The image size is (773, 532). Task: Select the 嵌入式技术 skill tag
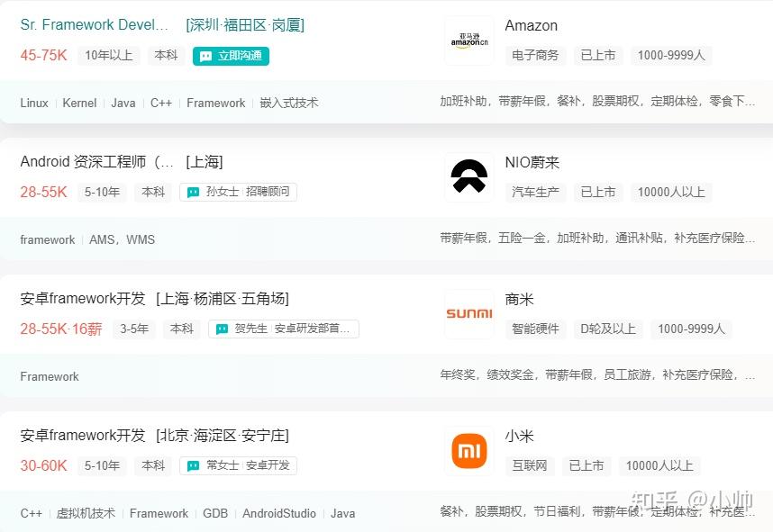(289, 103)
